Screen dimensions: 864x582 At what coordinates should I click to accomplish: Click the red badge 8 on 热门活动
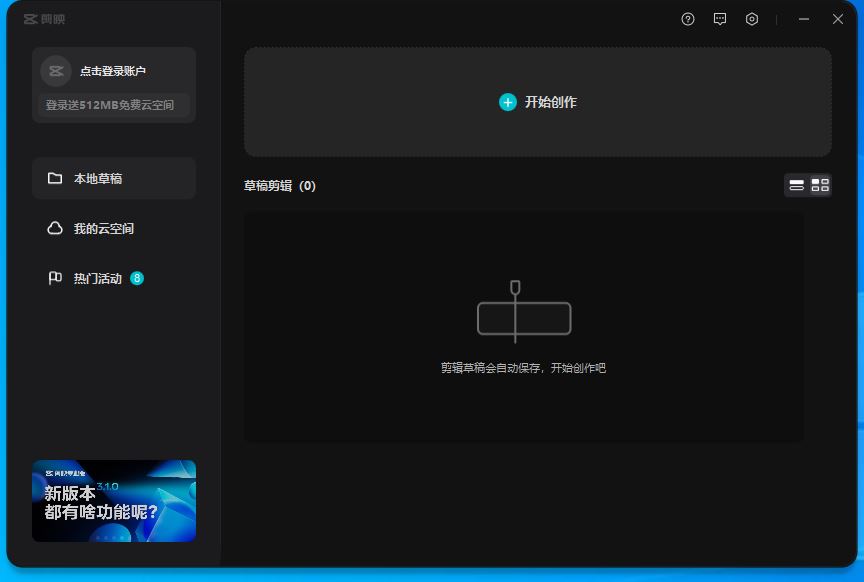(x=136, y=277)
